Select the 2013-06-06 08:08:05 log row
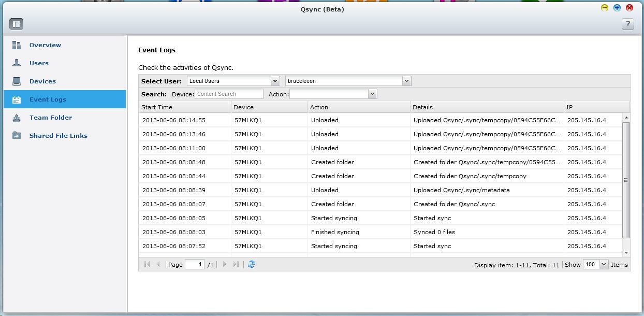644x316 pixels. pyautogui.click(x=380, y=218)
